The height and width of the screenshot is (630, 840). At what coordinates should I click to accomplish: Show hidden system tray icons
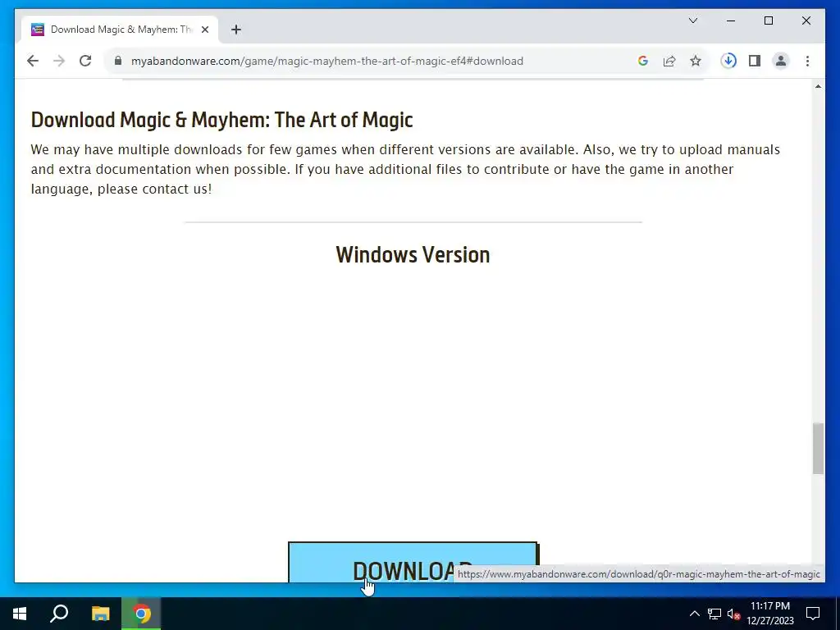point(694,614)
